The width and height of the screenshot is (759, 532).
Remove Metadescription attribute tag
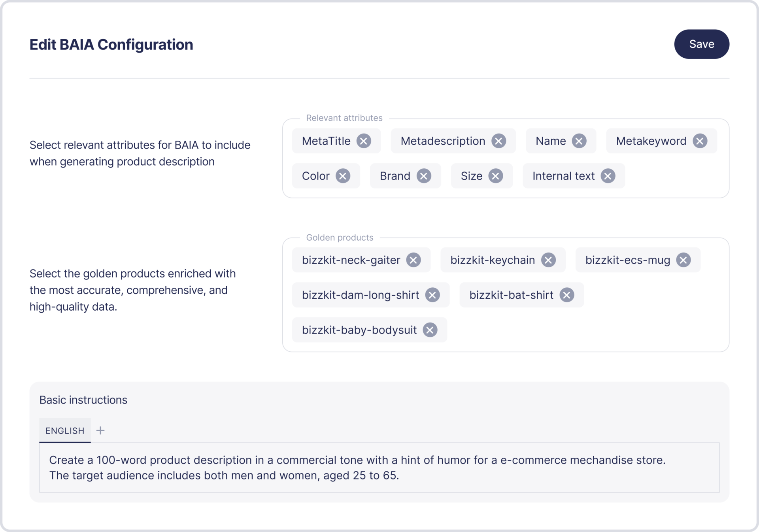click(499, 140)
